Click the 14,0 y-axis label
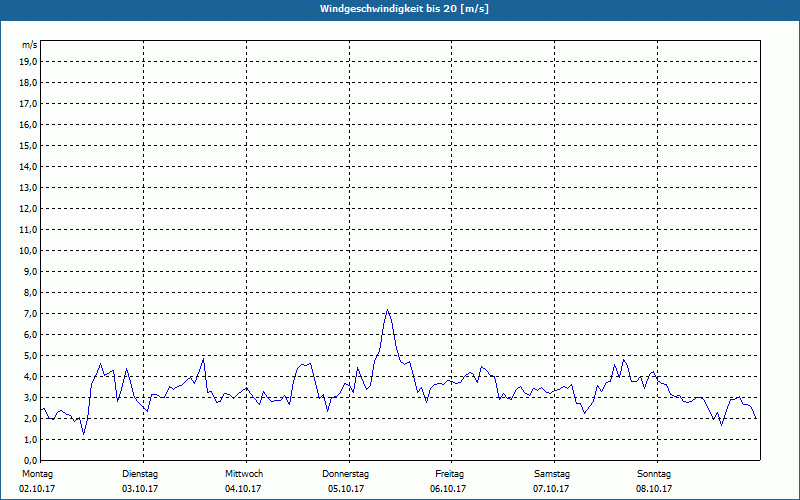 tap(29, 166)
